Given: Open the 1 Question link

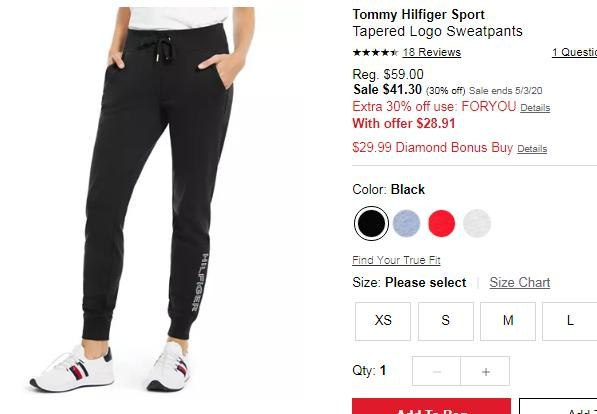Looking at the screenshot, I should 575,53.
